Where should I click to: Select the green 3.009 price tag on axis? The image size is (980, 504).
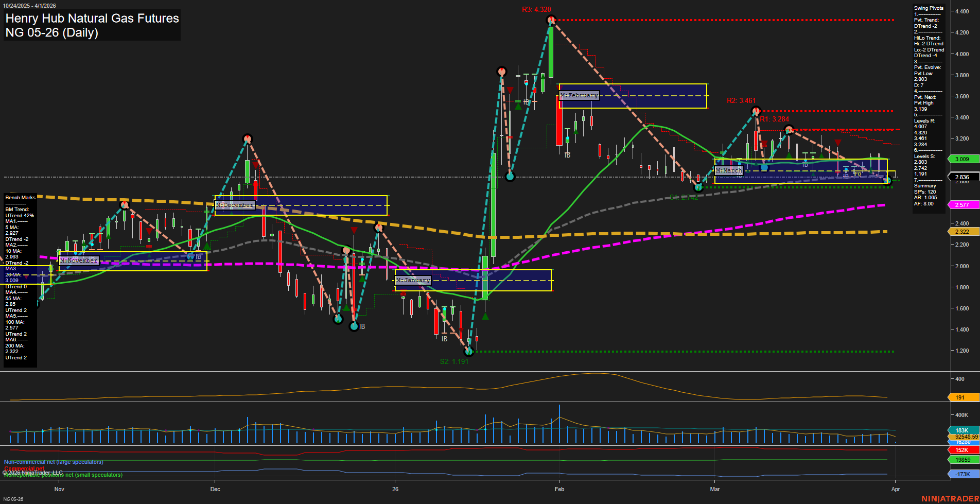point(962,159)
